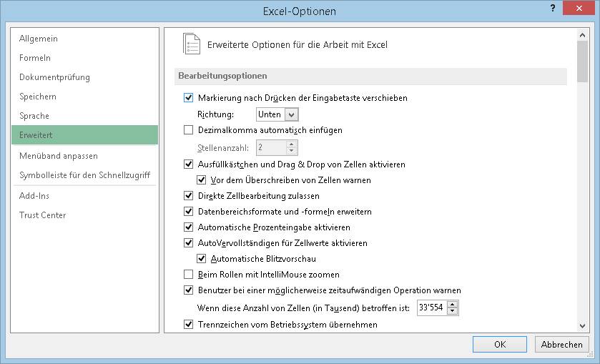Toggle Beim Rollen mit IntelliMouse zoomen

coord(188,275)
